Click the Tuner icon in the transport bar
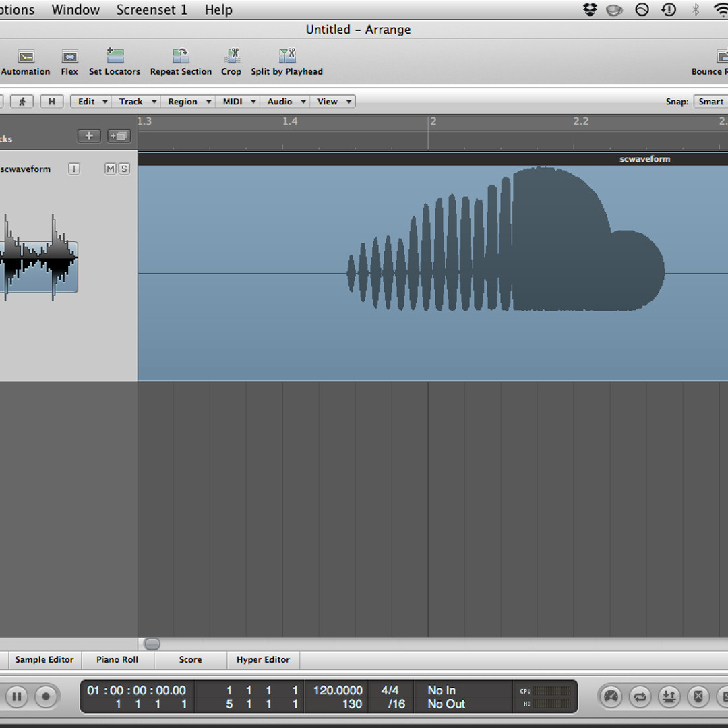Image resolution: width=728 pixels, height=728 pixels. point(611,697)
